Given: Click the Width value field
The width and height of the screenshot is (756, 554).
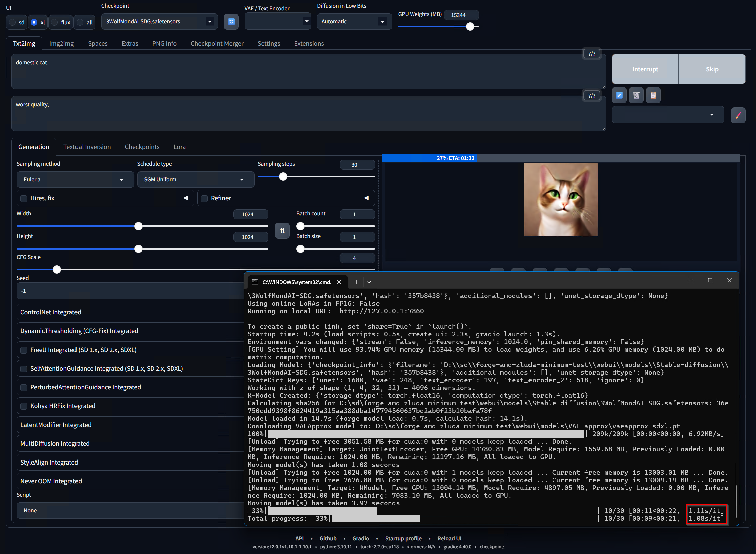Looking at the screenshot, I should coord(250,215).
